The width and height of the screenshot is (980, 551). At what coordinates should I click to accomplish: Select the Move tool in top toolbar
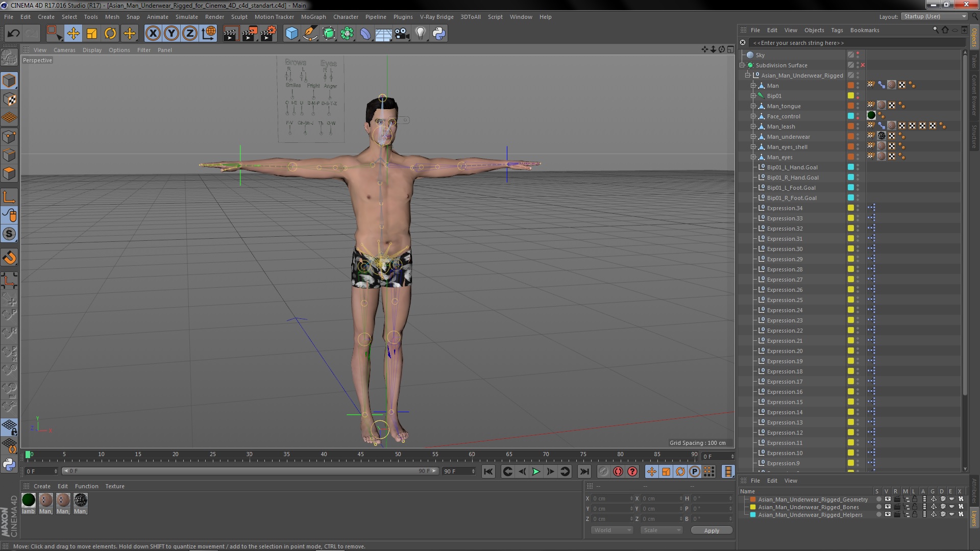point(73,34)
